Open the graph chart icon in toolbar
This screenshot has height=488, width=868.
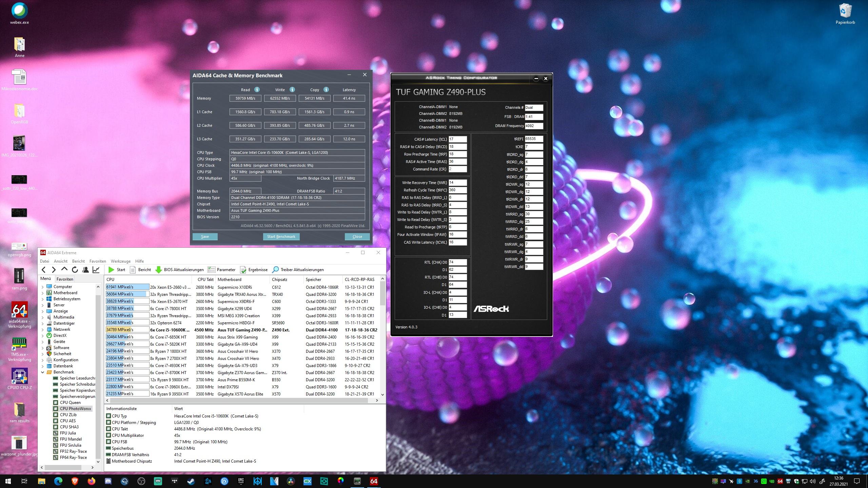click(96, 270)
